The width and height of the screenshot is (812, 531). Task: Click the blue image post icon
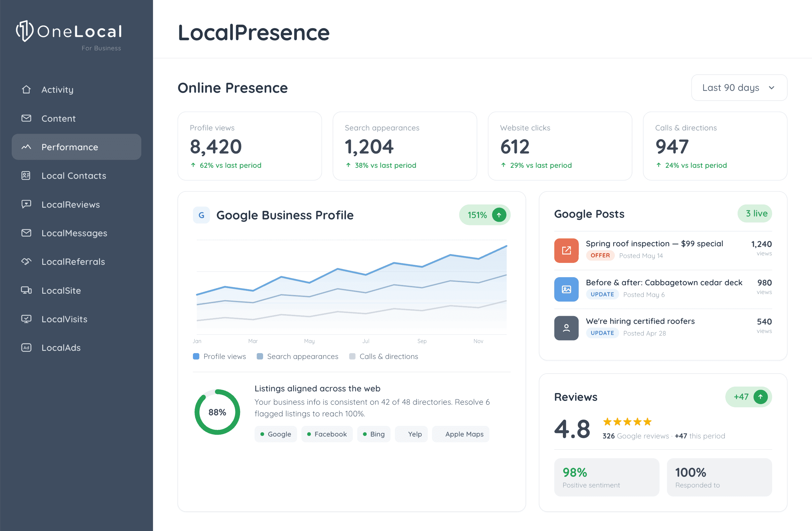tap(566, 289)
